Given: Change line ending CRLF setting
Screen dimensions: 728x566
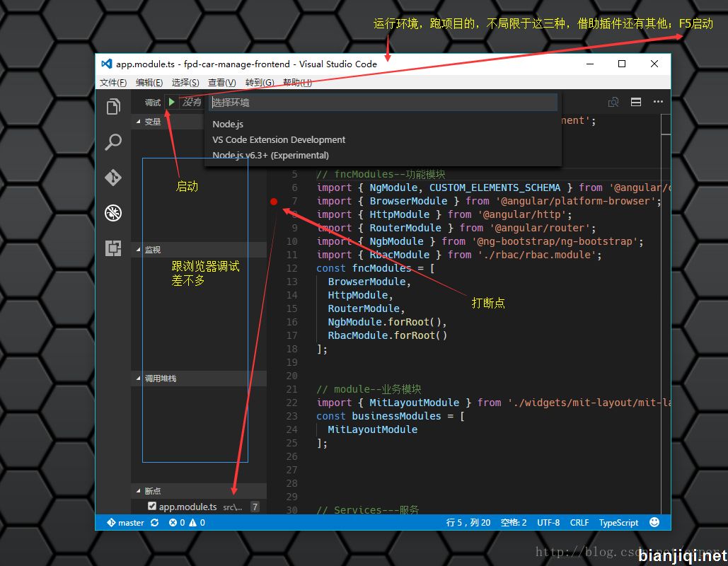Looking at the screenshot, I should [579, 523].
